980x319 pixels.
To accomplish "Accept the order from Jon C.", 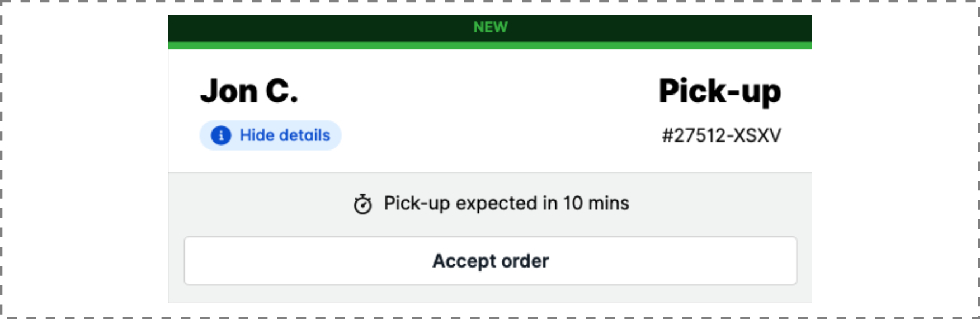I will pos(491,261).
